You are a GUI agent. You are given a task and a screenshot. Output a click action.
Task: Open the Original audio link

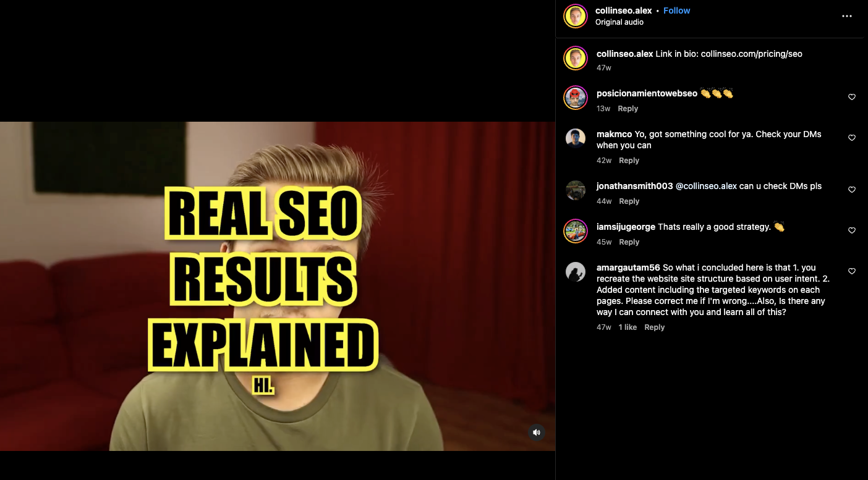(619, 22)
